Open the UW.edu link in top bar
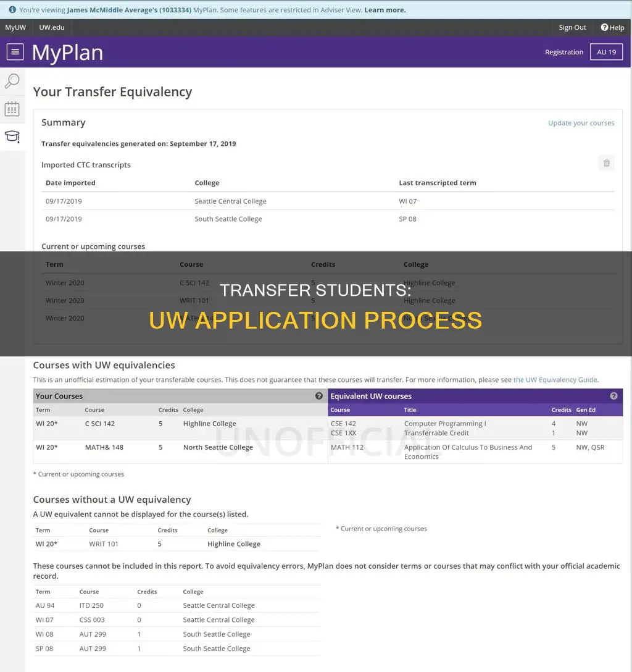Screen dimensions: 632x672 tap(52, 27)
